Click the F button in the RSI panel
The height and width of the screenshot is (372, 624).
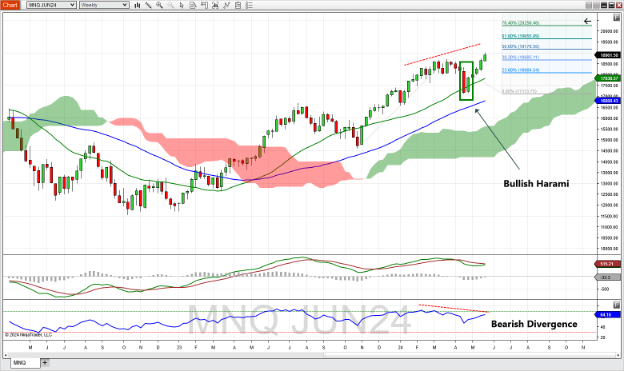pyautogui.click(x=616, y=305)
